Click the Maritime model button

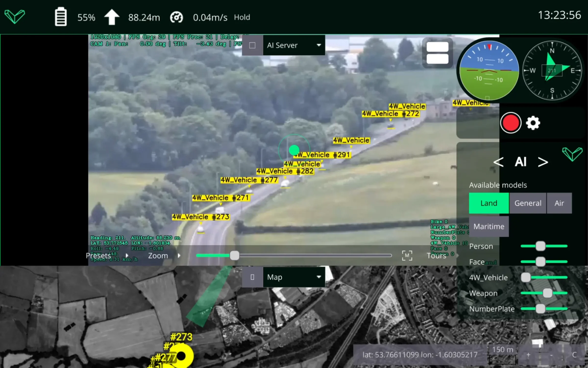point(489,226)
